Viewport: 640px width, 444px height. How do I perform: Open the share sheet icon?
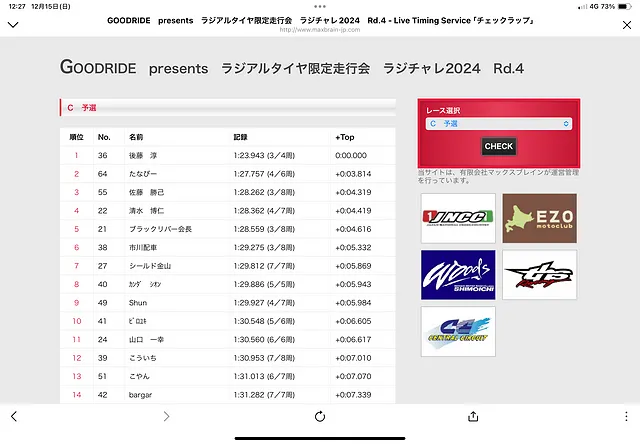click(473, 416)
